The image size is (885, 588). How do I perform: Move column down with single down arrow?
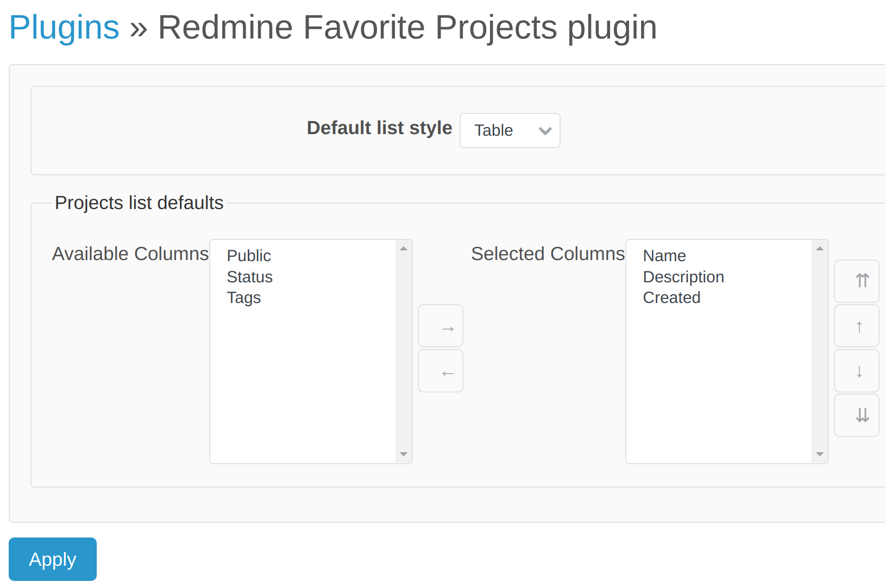(856, 371)
